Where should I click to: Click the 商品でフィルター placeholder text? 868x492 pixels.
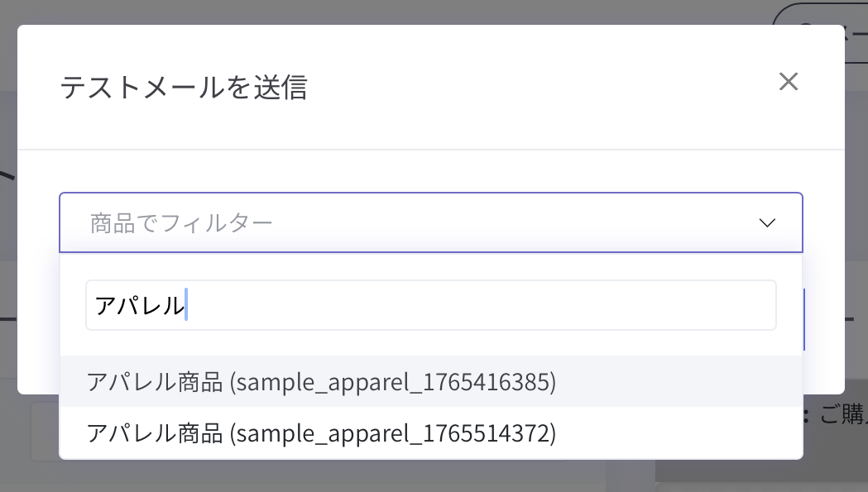click(181, 222)
